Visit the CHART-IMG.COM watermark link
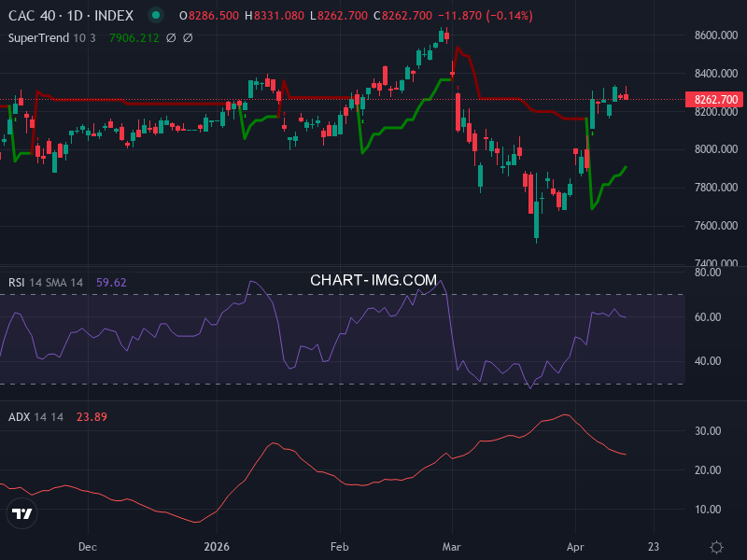Image resolution: width=747 pixels, height=560 pixels. 373,278
